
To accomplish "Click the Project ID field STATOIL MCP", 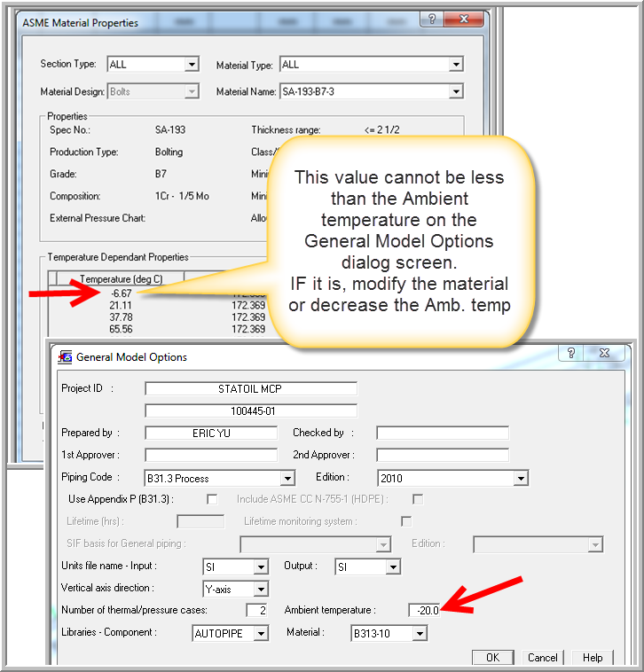I will coord(251,388).
